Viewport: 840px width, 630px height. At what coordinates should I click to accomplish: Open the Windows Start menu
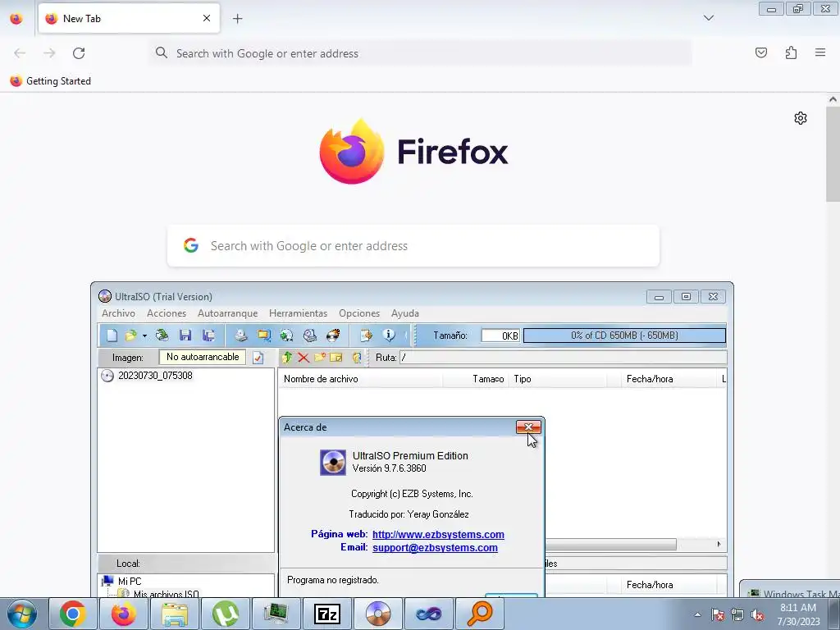click(x=21, y=614)
